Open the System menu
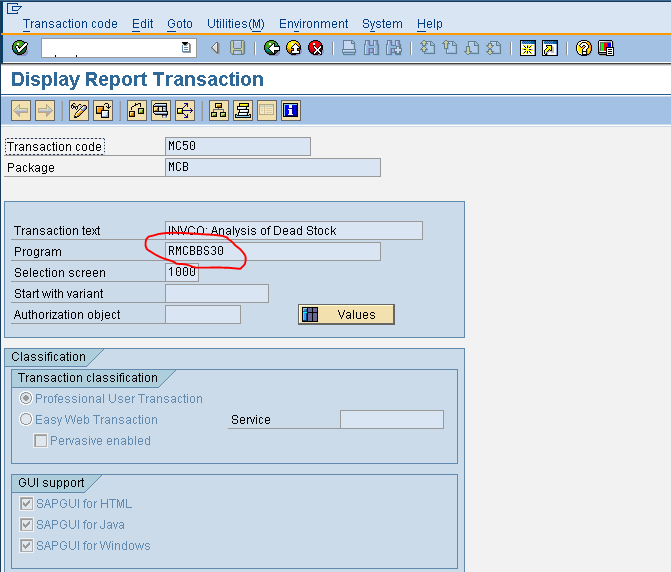Image resolution: width=671 pixels, height=572 pixels. [382, 24]
